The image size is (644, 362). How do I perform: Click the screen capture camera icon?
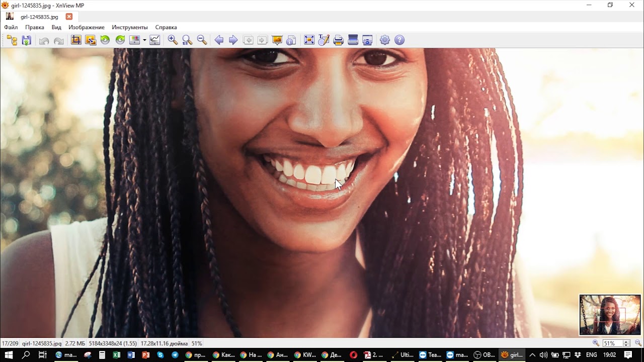coord(367,40)
